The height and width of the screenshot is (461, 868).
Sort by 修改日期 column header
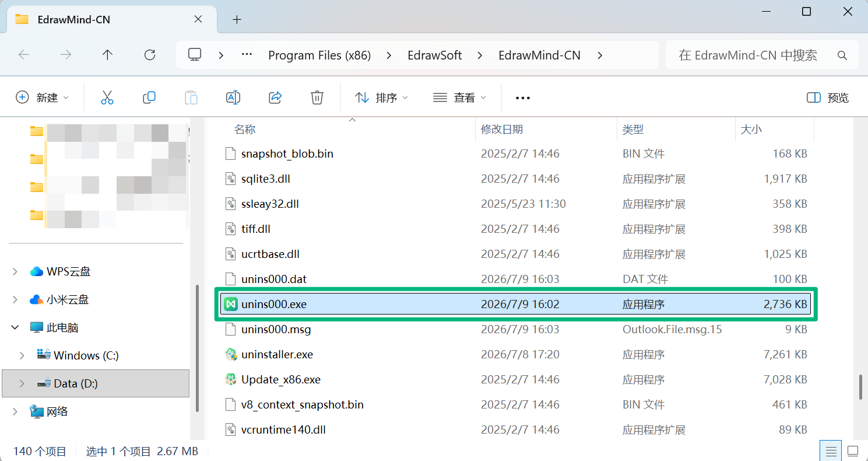pos(502,130)
